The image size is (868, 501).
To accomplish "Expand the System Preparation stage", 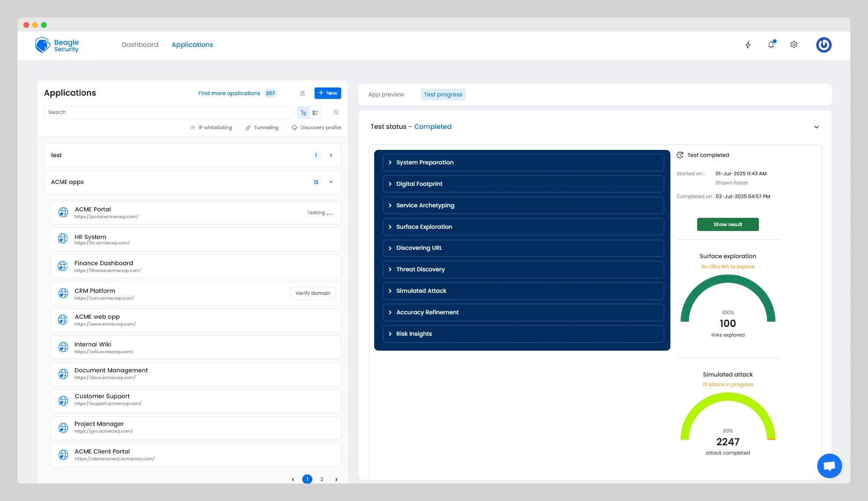I will [523, 163].
